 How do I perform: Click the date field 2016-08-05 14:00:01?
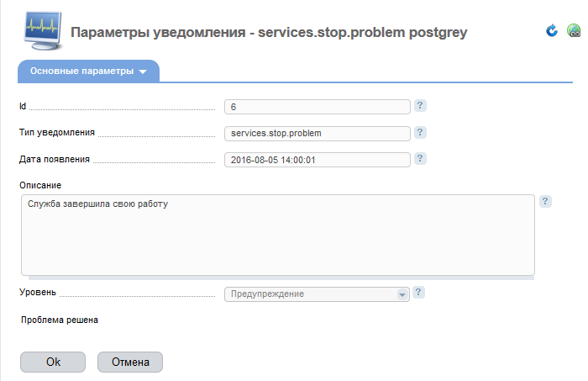coord(318,160)
